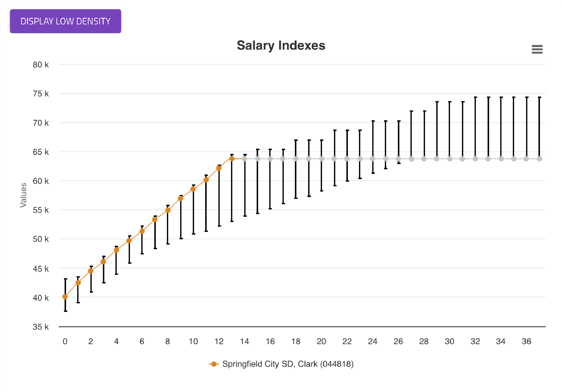Click the x-axis label 36
Viewport: 562px width, 392px height.
coord(526,341)
